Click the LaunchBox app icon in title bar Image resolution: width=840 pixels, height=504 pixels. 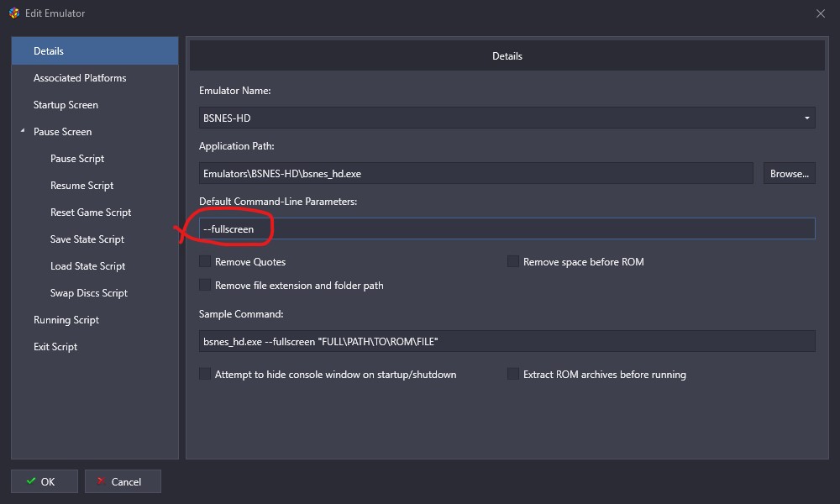pos(14,13)
